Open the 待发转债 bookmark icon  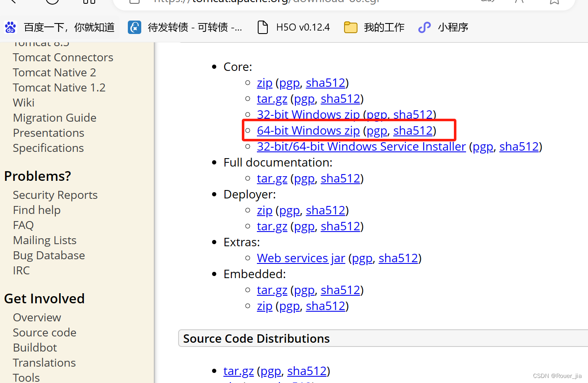click(x=135, y=28)
